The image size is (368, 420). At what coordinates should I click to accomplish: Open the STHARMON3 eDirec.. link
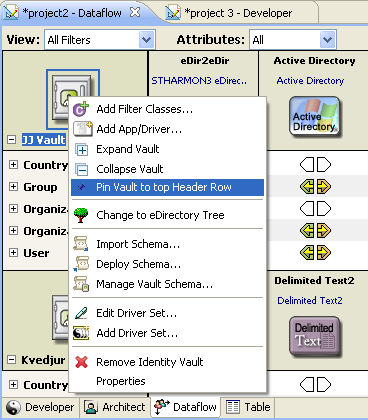click(199, 81)
